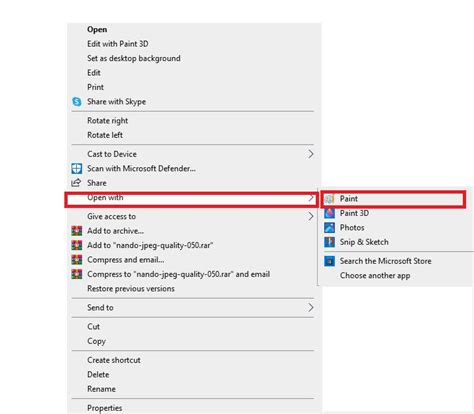This screenshot has height=414, width=474.
Task: Click WinRAR icon beside Compress and email
Action: 77,260
